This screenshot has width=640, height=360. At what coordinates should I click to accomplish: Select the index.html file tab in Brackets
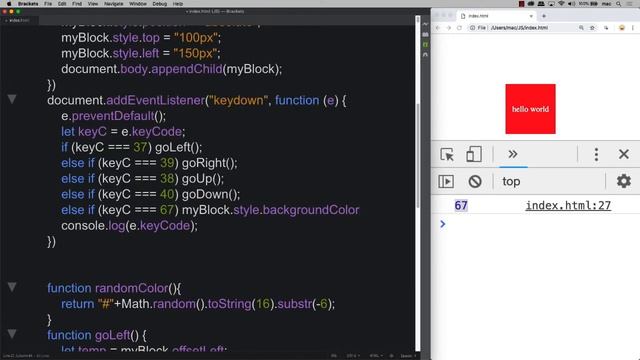tap(19, 20)
